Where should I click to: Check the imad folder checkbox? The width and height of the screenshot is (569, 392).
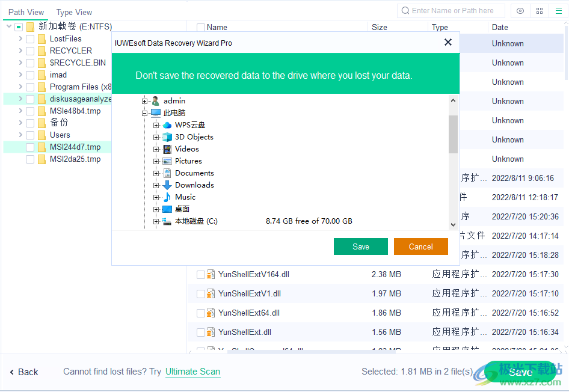click(x=30, y=75)
